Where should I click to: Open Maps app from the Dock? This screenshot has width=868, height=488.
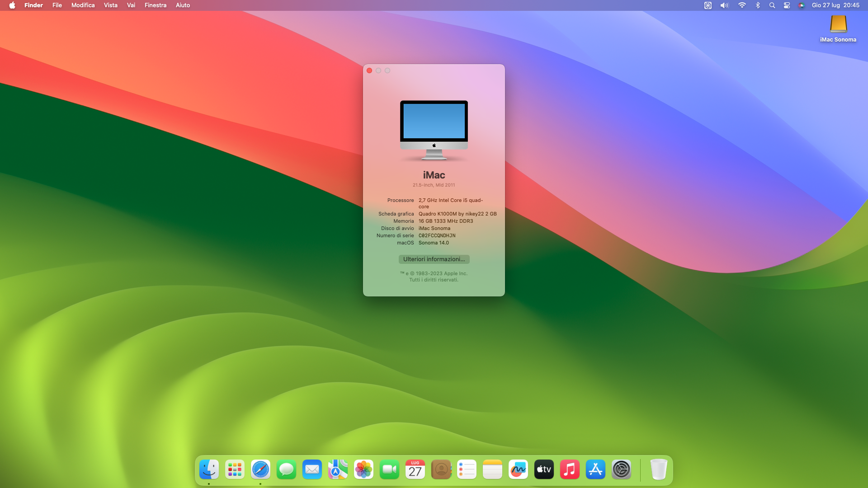coord(338,469)
